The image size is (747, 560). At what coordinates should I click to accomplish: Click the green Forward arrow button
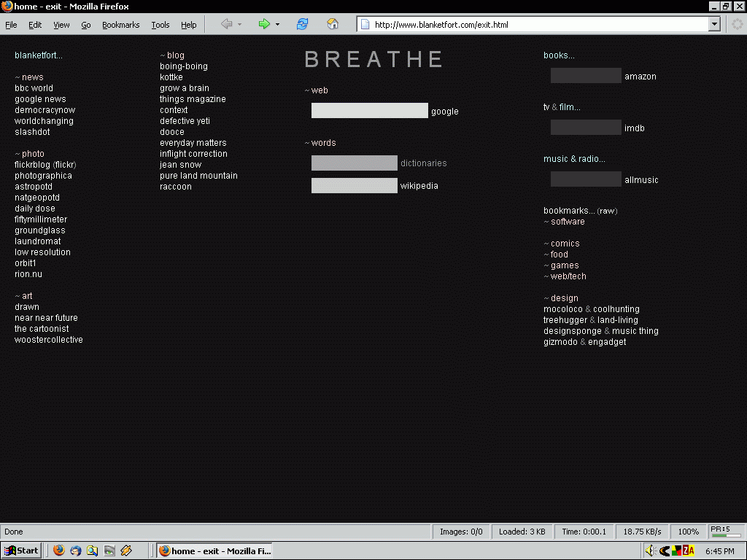click(264, 24)
